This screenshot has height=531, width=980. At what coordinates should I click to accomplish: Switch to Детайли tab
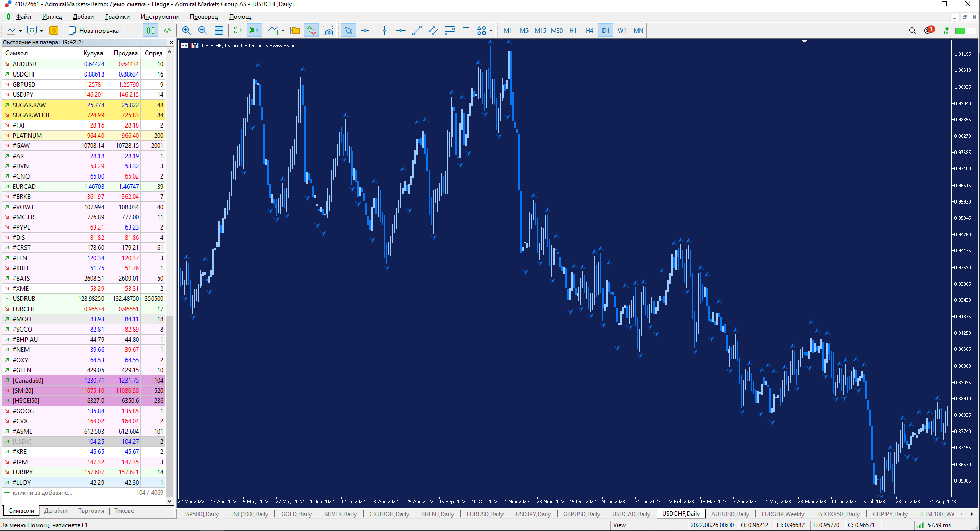tap(56, 511)
